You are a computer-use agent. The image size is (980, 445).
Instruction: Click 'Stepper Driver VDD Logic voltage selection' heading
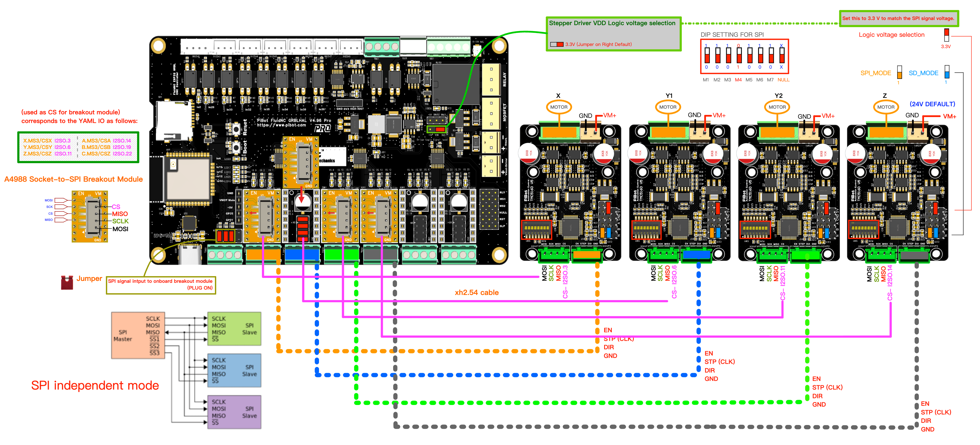click(612, 23)
